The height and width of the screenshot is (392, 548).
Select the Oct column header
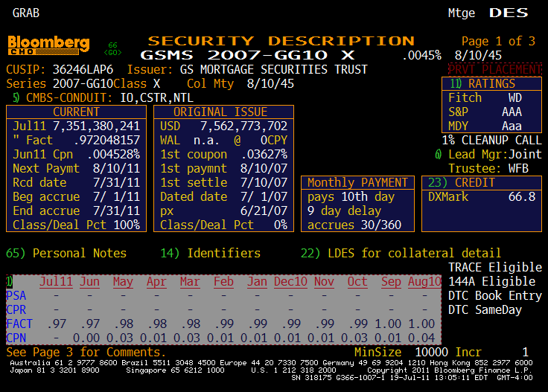(357, 282)
